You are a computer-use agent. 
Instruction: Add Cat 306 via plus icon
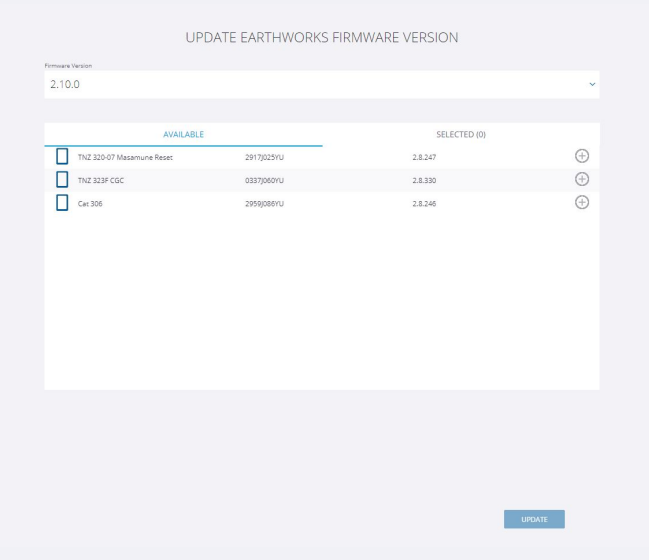pos(582,202)
